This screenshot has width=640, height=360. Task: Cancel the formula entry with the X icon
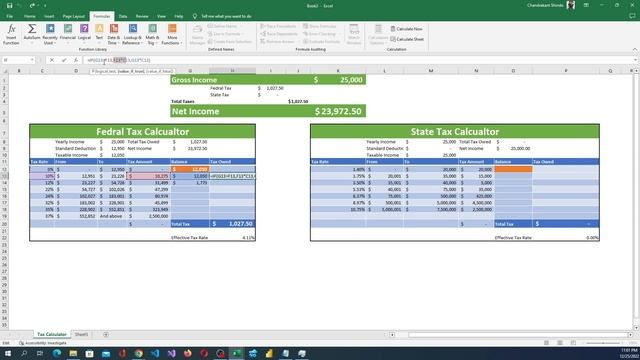pos(52,60)
